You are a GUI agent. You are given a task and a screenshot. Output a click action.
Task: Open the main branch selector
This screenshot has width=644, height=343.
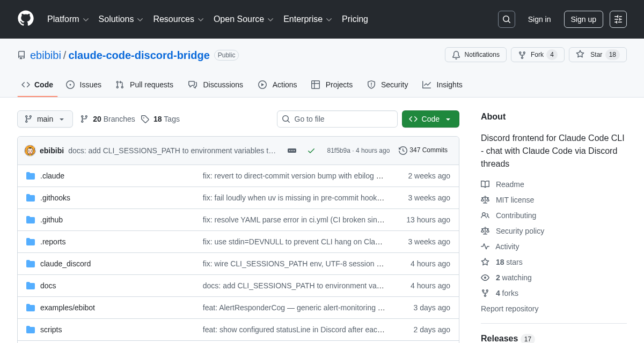pos(45,119)
